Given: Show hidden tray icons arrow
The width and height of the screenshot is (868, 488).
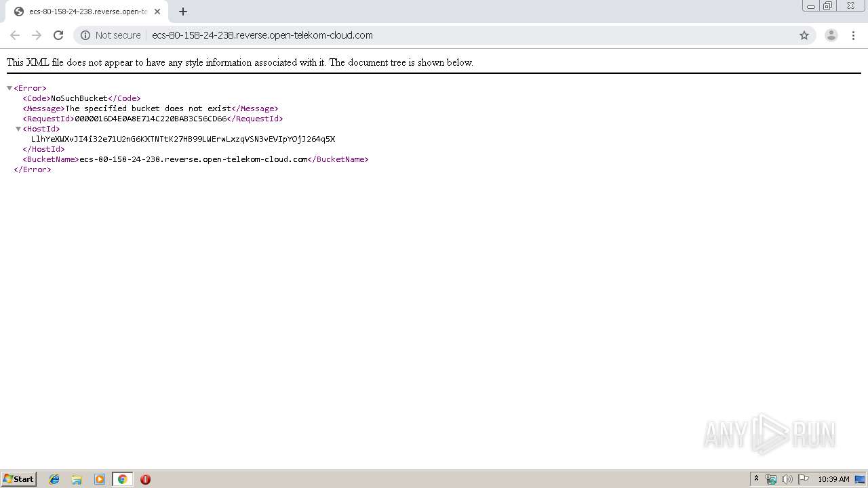Looking at the screenshot, I should (x=756, y=479).
